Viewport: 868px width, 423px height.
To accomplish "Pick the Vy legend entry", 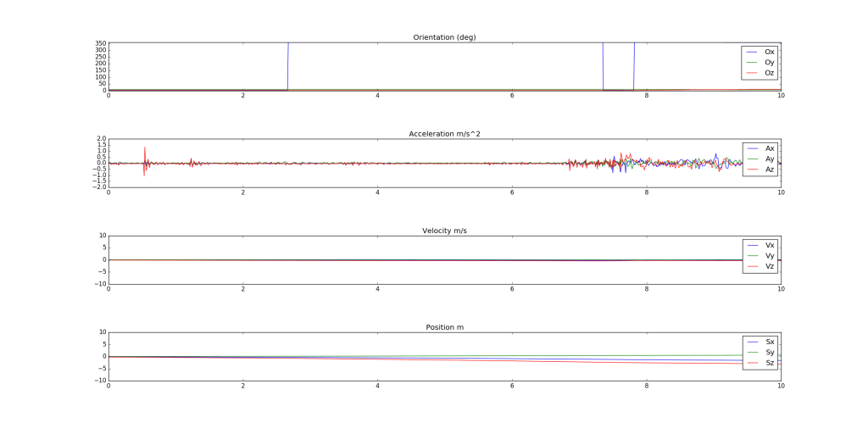I will (770, 255).
